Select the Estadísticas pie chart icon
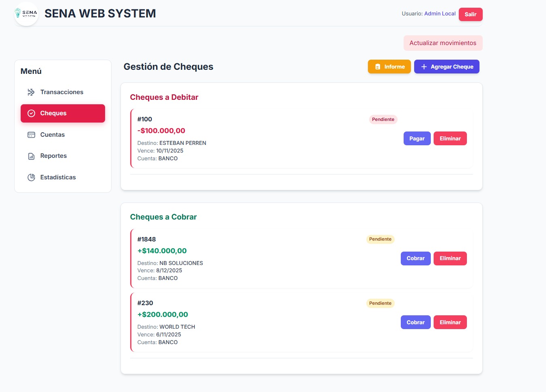The height and width of the screenshot is (392, 546). click(31, 177)
